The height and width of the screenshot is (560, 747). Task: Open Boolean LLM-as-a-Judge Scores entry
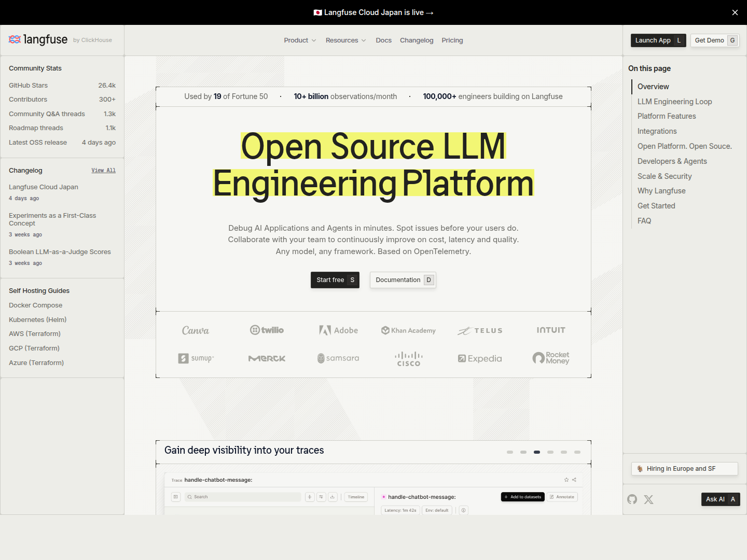(60, 252)
